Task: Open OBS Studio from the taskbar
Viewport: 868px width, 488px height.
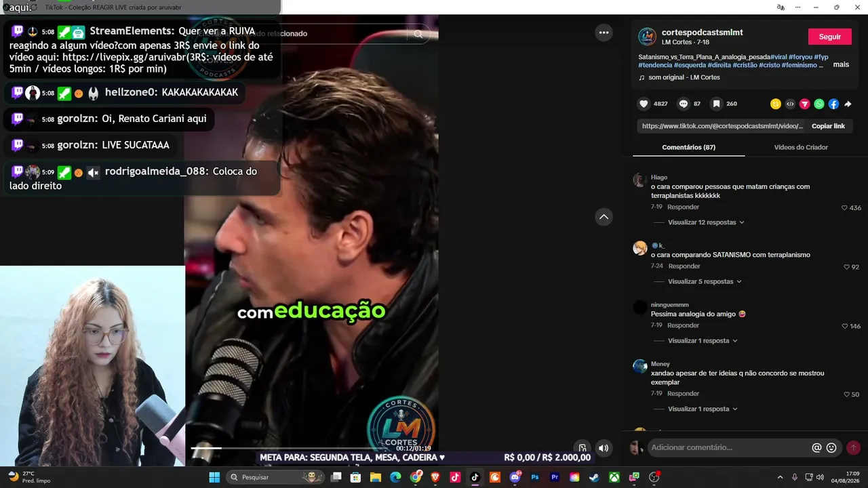Action: 654,477
